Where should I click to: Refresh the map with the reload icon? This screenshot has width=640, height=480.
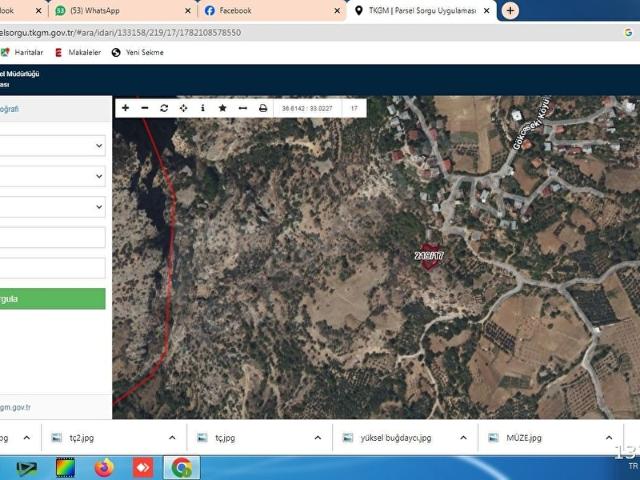pos(164,108)
